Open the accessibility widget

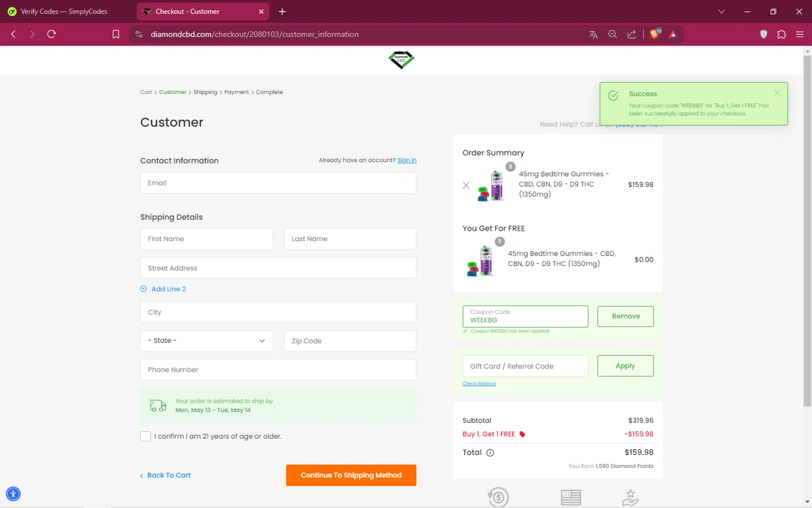[x=13, y=494]
